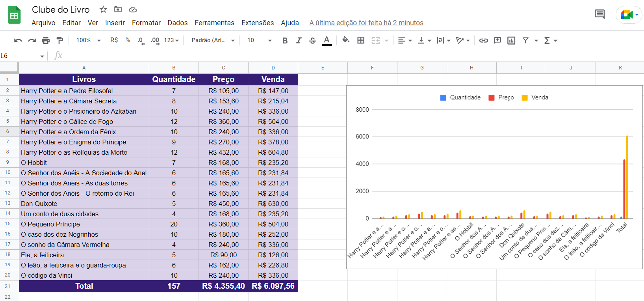644x301 pixels.
Task: Open the borders tool
Action: pos(361,40)
